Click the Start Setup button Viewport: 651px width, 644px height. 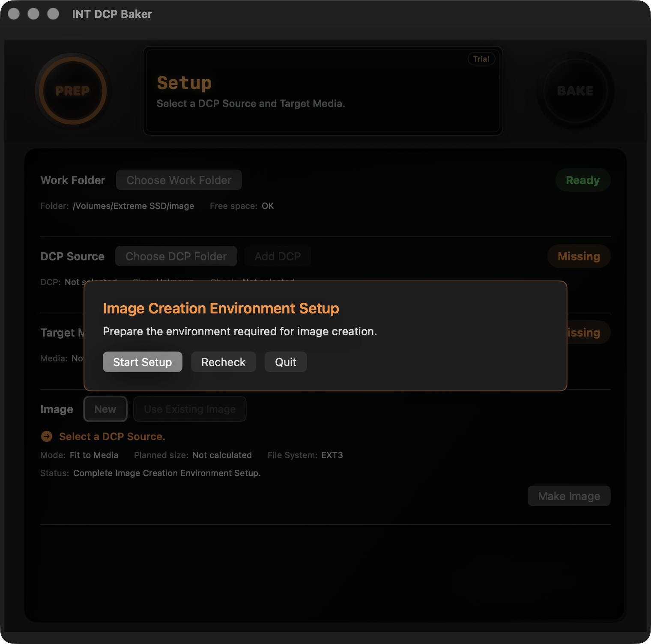[142, 362]
